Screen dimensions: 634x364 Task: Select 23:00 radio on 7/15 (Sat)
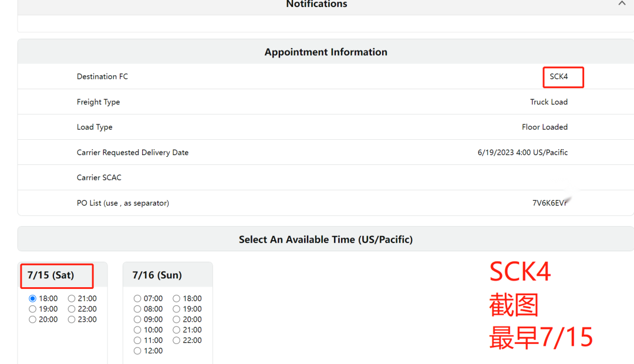click(x=72, y=320)
